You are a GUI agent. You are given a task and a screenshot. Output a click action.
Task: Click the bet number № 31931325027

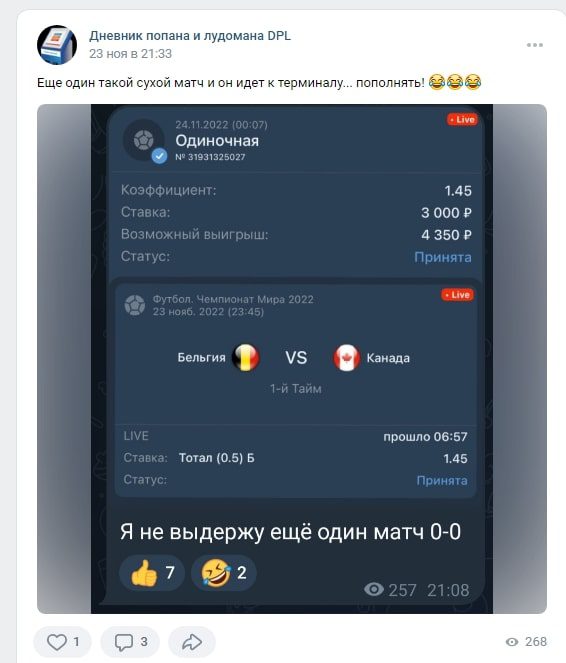click(x=210, y=157)
